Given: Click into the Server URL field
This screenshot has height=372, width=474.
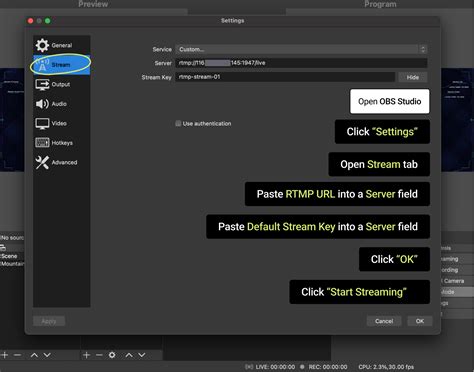Looking at the screenshot, I should 301,63.
